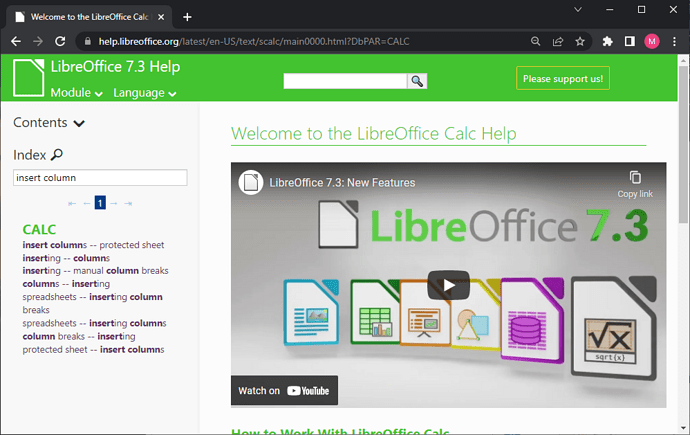
Task: Open the Module dropdown
Action: point(77,93)
